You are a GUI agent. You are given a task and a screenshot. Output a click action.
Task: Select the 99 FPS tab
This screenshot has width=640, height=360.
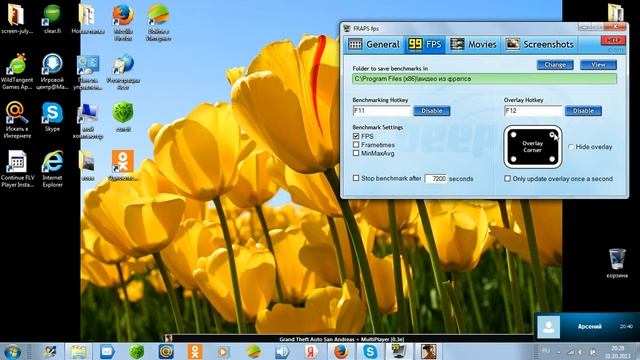point(425,44)
